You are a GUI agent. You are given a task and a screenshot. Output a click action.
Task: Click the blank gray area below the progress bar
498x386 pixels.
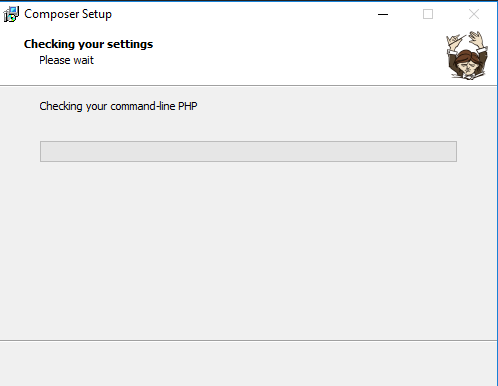[248, 250]
